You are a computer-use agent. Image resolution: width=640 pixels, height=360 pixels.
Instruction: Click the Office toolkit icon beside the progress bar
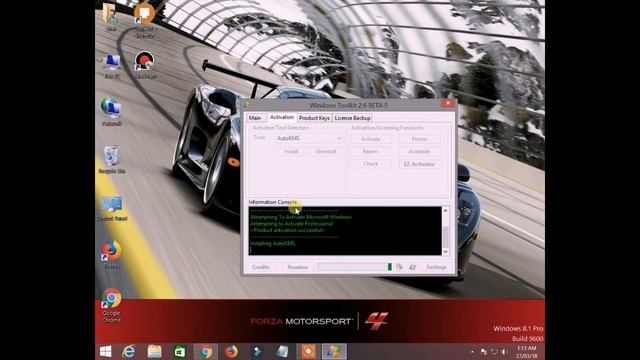coord(399,267)
